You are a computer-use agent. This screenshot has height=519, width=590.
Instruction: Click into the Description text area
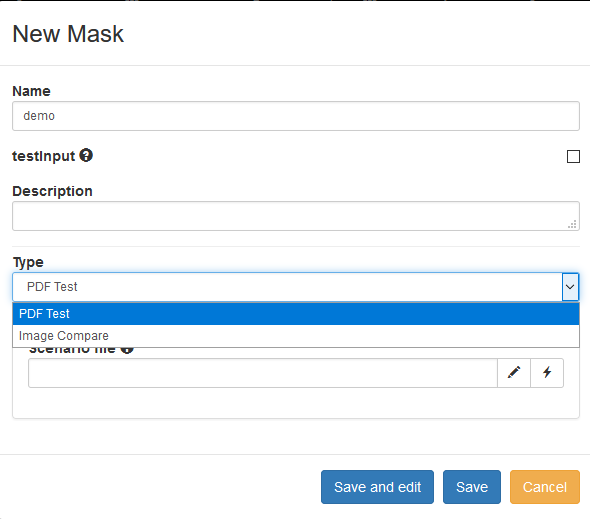point(296,216)
